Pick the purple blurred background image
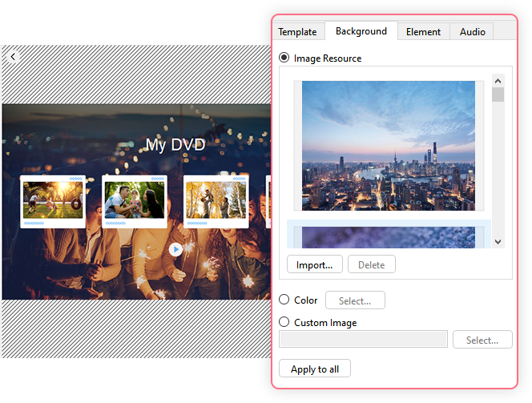This screenshot has width=532, height=403. click(388, 236)
